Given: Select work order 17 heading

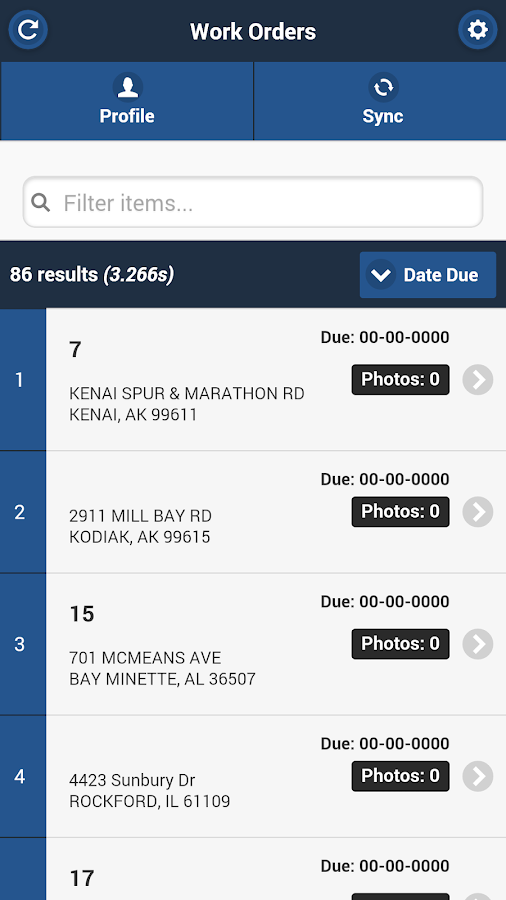Looking at the screenshot, I should [x=81, y=878].
